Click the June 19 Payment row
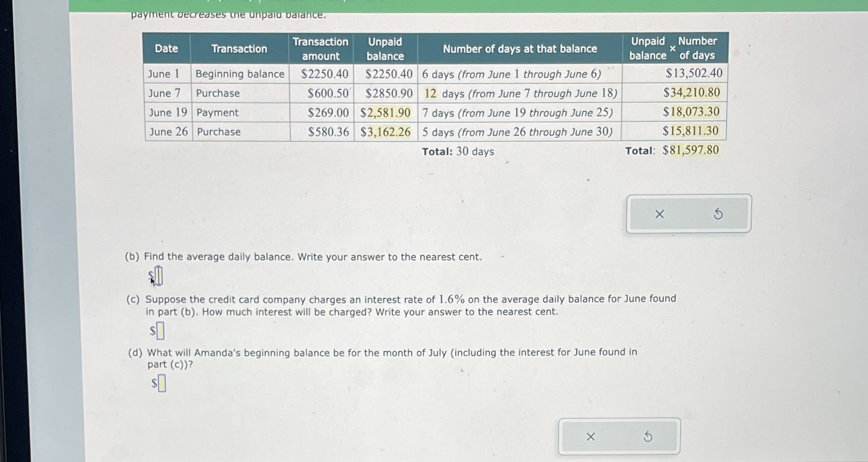This screenshot has height=462, width=868. pos(217,112)
